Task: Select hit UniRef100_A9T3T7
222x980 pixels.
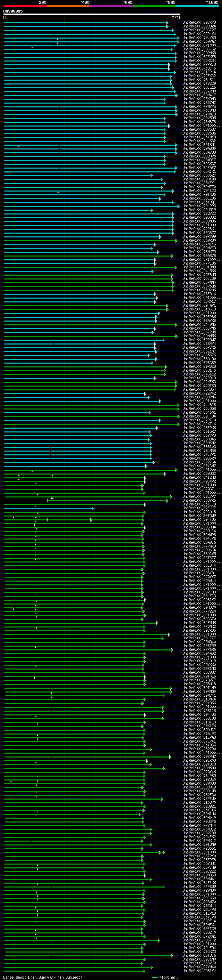Action: [x=199, y=558]
